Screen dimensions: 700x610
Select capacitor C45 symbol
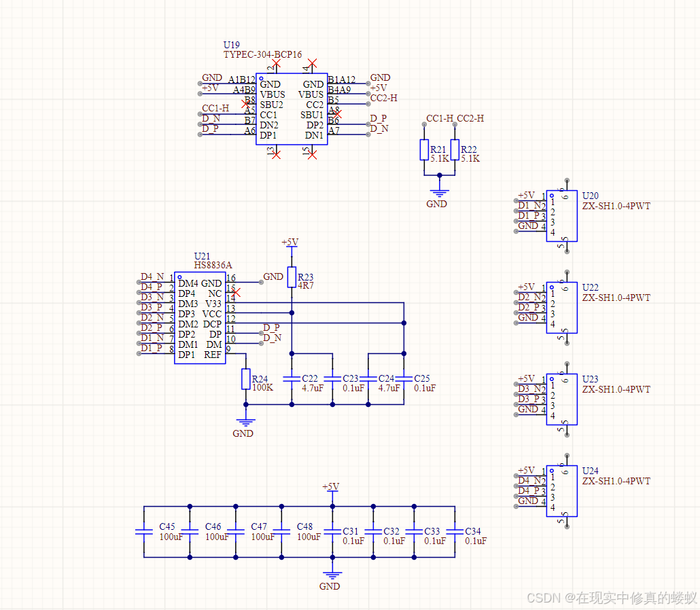click(x=144, y=531)
